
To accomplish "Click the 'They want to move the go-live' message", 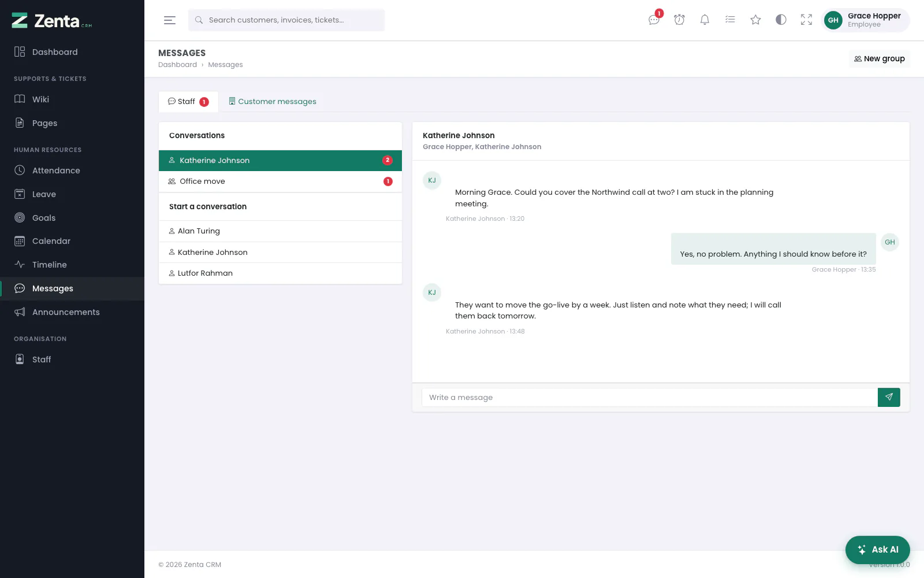I will 618,310.
